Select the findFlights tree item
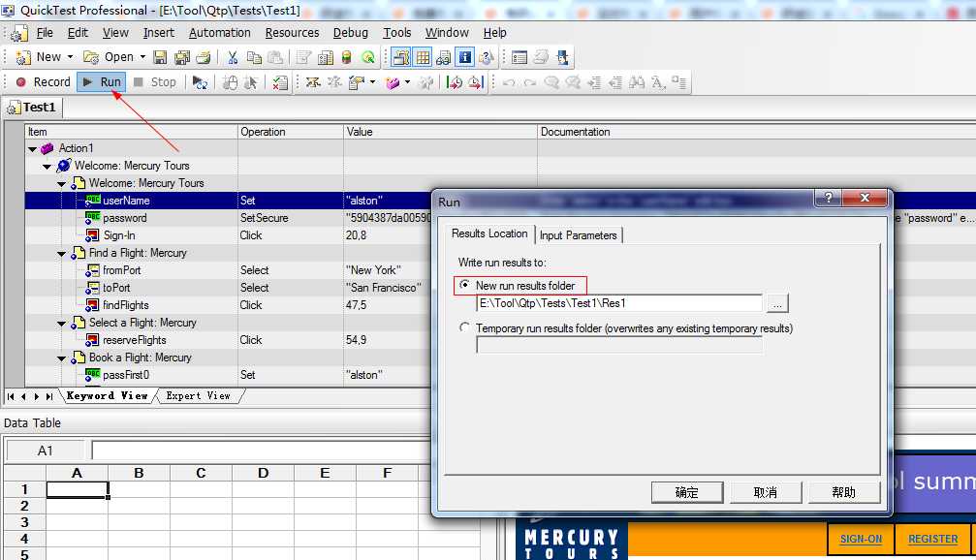The height and width of the screenshot is (560, 976). coord(126,305)
